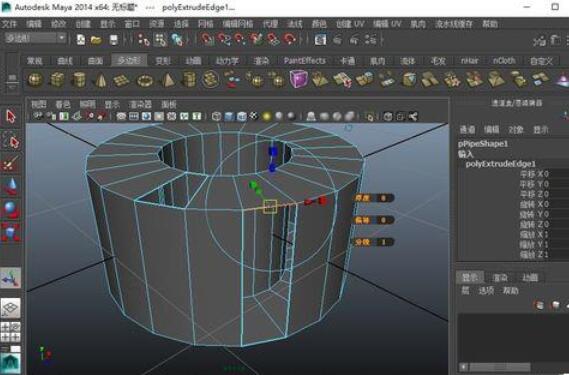Image resolution: width=569 pixels, height=375 pixels.
Task: Click select-by-hierarchy mode icon
Action: [144, 40]
